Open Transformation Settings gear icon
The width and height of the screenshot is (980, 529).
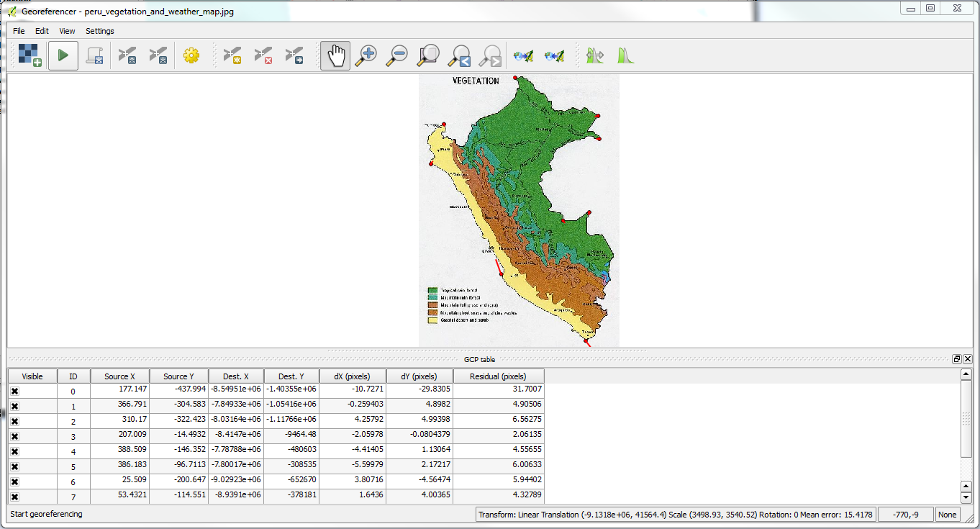191,55
